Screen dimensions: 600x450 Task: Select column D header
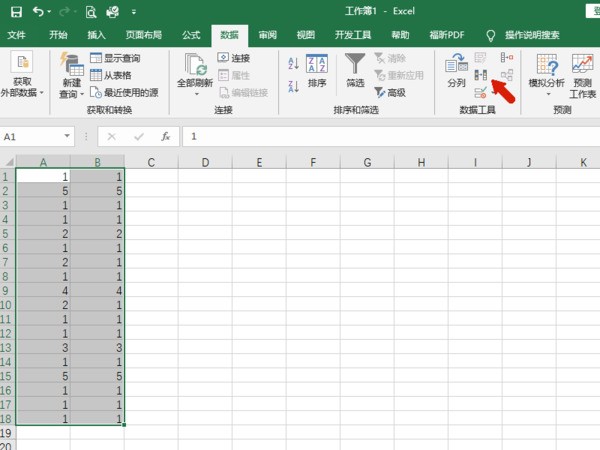(x=204, y=161)
